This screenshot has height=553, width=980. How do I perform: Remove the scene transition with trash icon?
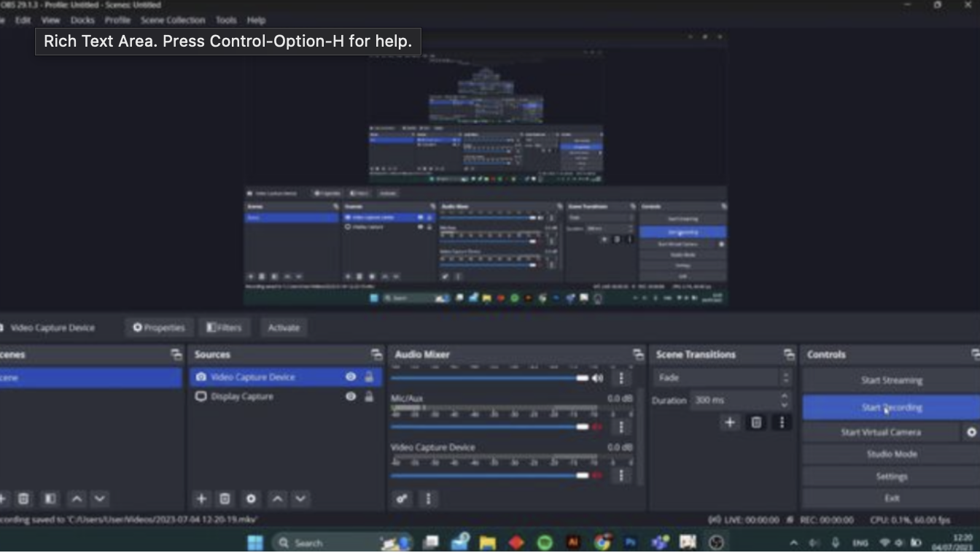(x=757, y=422)
